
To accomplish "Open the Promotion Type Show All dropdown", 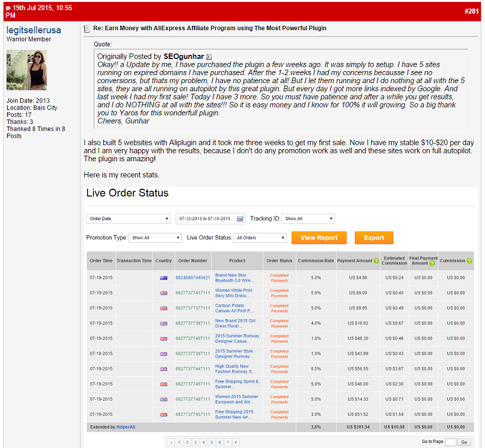I will coord(155,238).
